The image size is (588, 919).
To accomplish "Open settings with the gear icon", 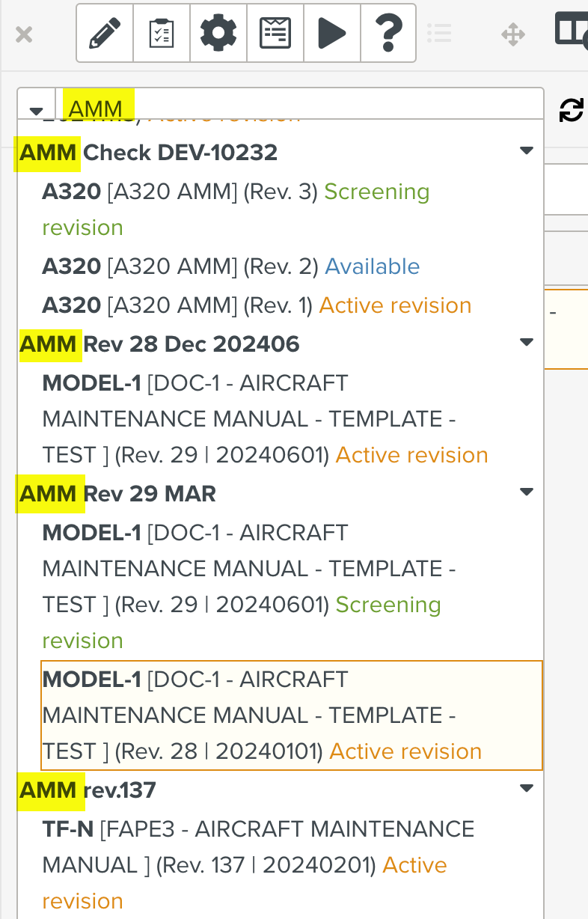I will tap(218, 34).
